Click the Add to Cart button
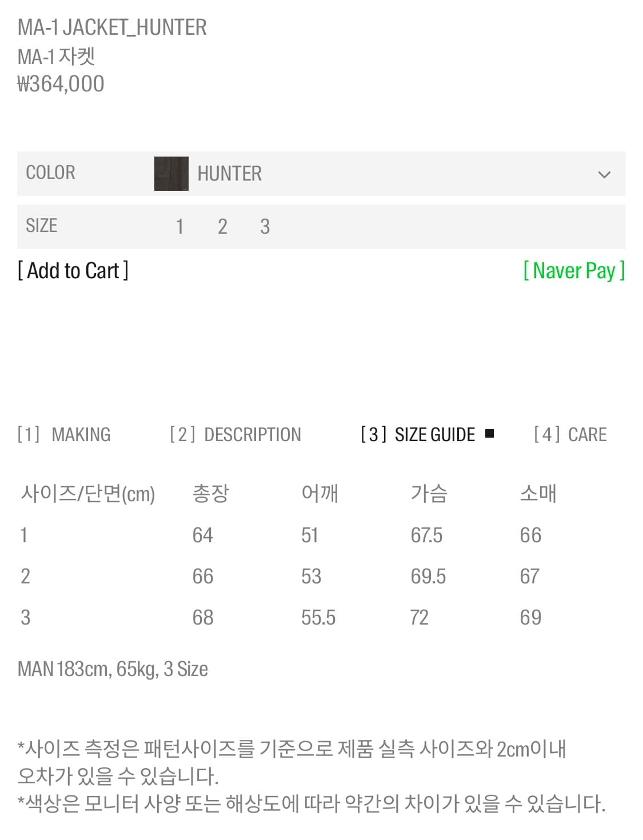Screen dimensions: 643x840 pos(73,271)
